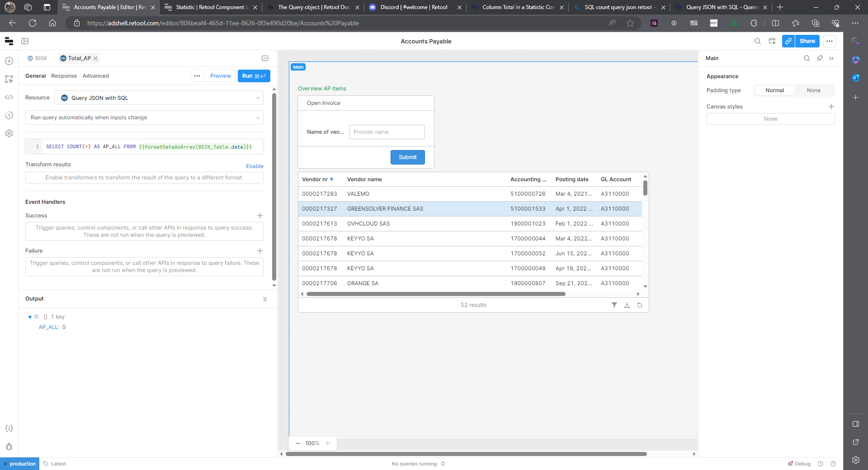Image resolution: width=868 pixels, height=470 pixels.
Task: Add a Success event handler
Action: [x=260, y=216]
